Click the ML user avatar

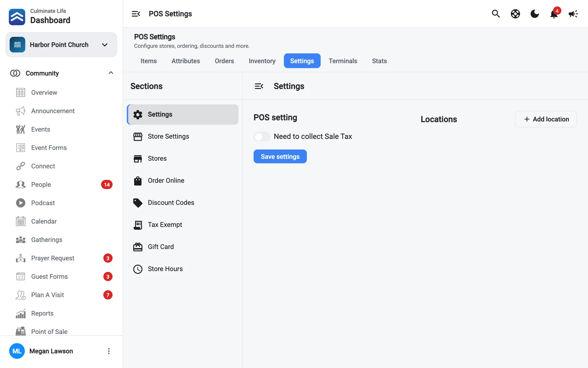17,351
